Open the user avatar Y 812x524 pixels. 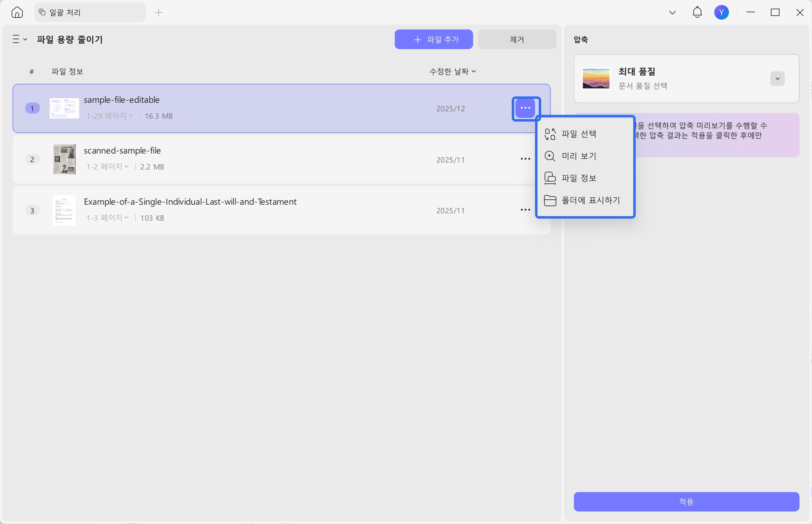tap(721, 12)
